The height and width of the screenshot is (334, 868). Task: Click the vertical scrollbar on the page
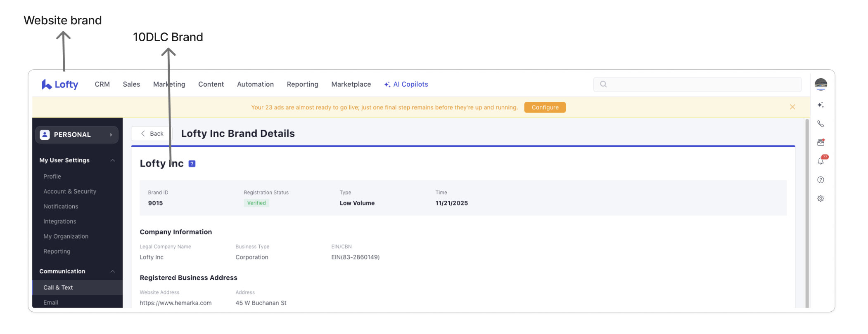pos(807,206)
